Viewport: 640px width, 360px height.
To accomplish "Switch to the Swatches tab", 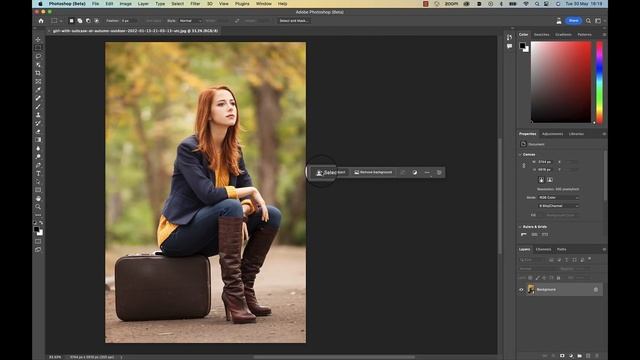I will point(541,35).
